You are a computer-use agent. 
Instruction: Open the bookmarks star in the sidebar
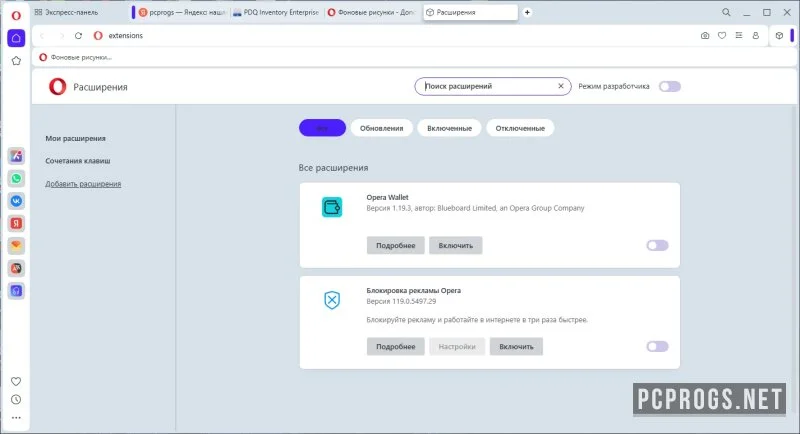tap(16, 61)
